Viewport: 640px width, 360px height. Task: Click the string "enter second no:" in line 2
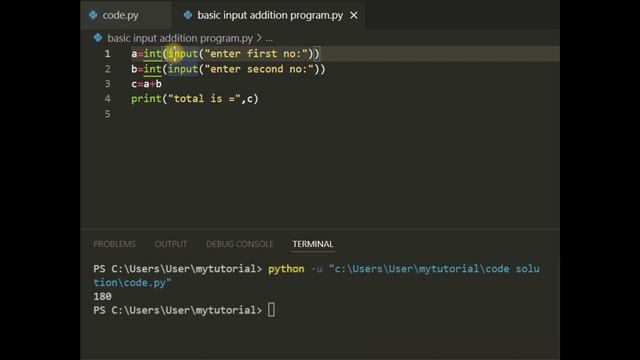(x=259, y=69)
